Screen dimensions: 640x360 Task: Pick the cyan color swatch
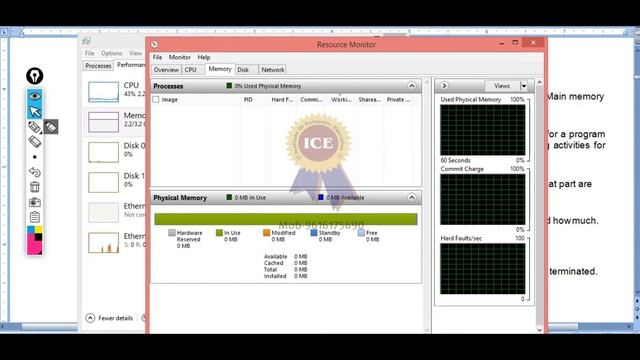[31, 230]
